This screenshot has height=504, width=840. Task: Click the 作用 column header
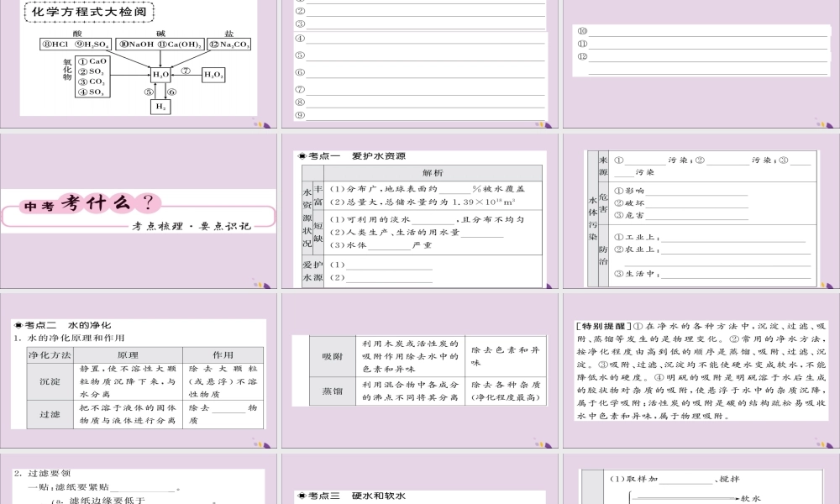click(x=223, y=354)
